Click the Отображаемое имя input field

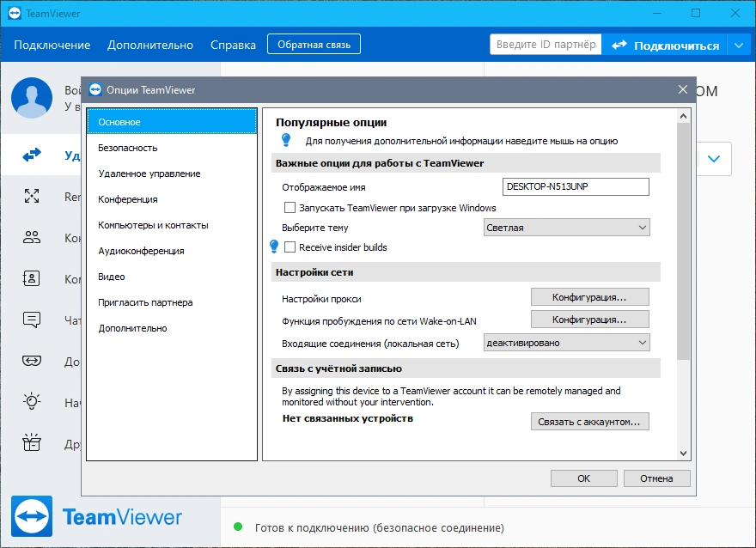(x=576, y=186)
